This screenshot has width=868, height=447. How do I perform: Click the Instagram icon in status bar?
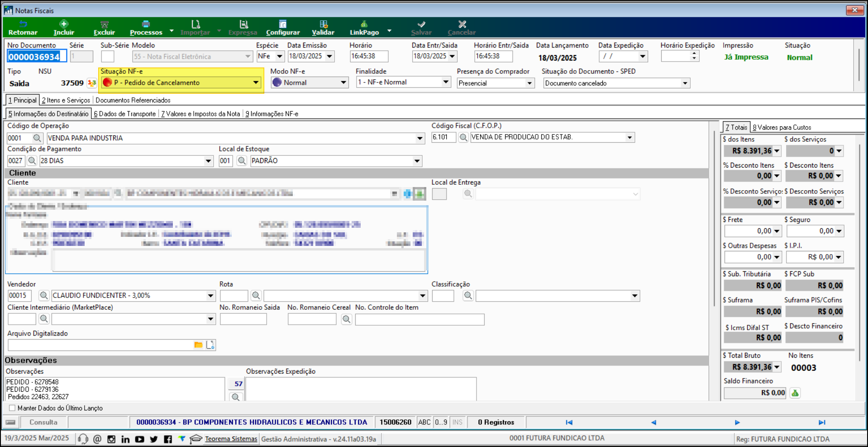click(x=111, y=439)
